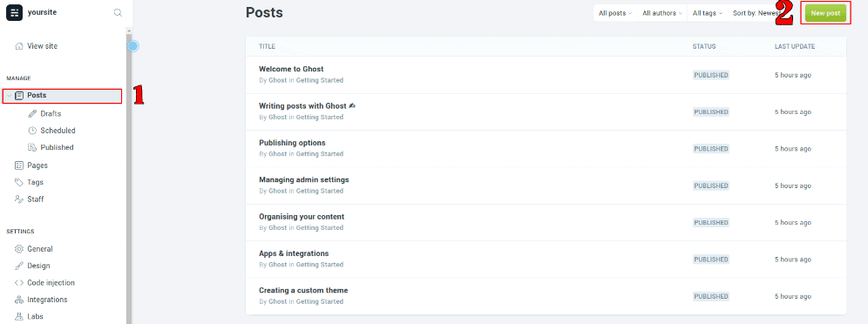Click the blue circular sidebar indicator dot
The height and width of the screenshot is (324, 868).
point(132,46)
